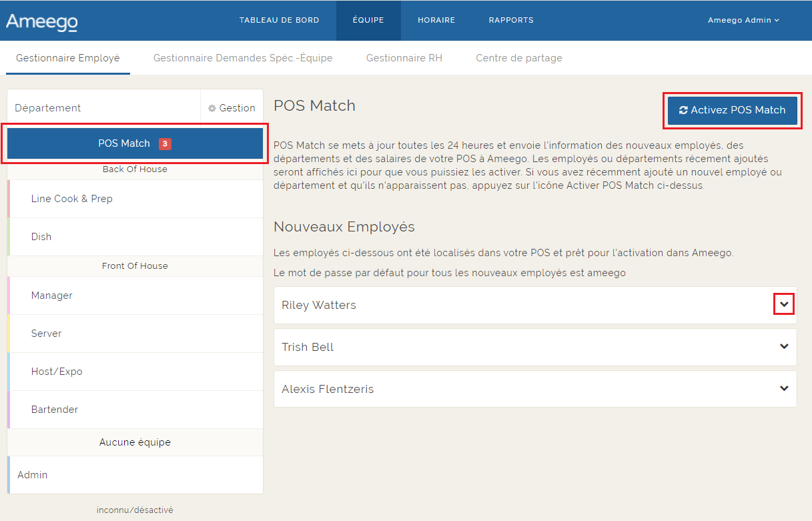
Task: Go to Horaire in top navigation
Action: [x=436, y=20]
